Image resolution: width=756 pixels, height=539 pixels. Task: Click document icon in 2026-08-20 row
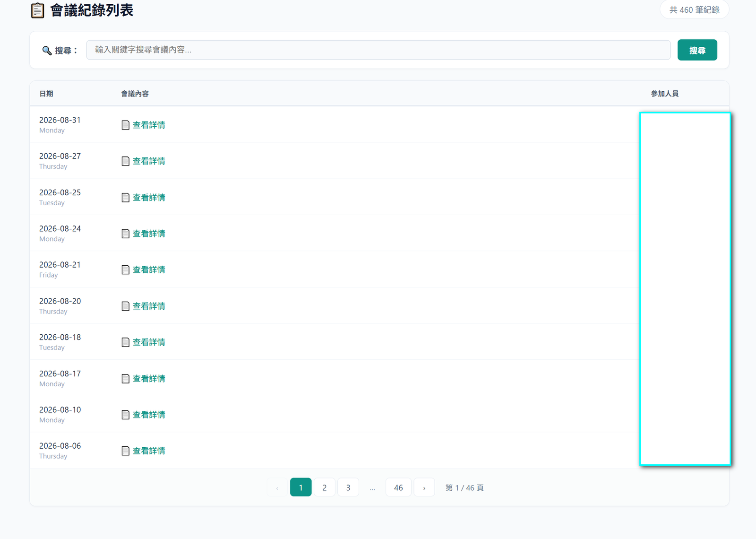(125, 306)
